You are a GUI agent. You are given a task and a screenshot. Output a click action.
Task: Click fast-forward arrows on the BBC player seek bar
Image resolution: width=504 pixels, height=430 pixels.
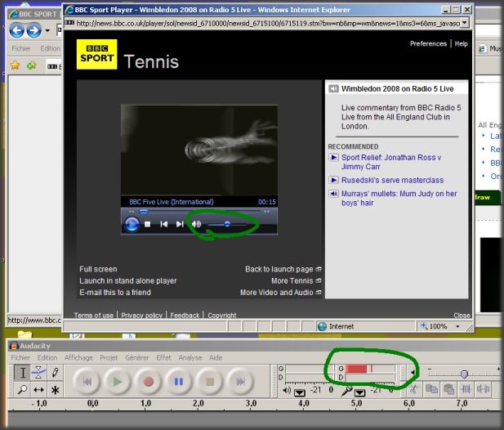point(267,212)
